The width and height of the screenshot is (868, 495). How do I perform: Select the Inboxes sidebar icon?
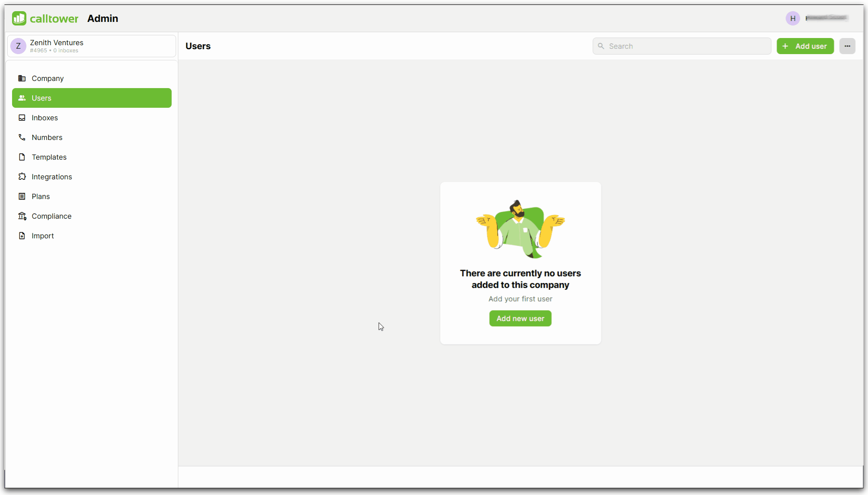(22, 118)
